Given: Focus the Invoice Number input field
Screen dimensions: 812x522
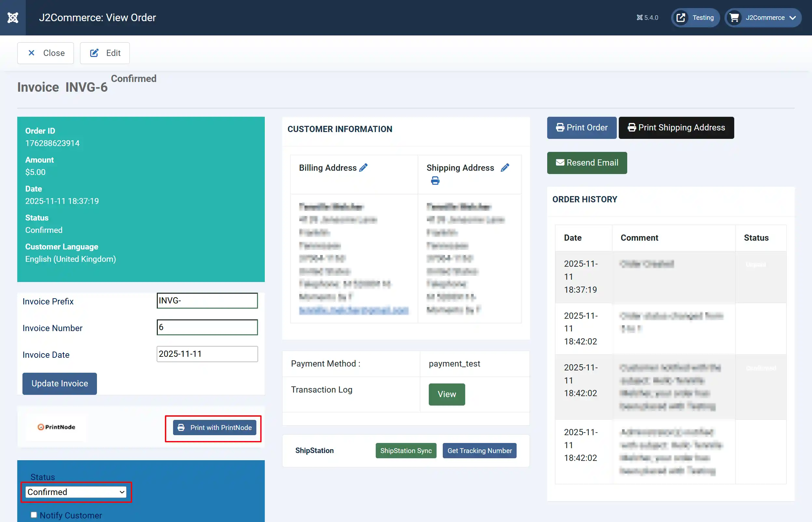Looking at the screenshot, I should tap(207, 327).
